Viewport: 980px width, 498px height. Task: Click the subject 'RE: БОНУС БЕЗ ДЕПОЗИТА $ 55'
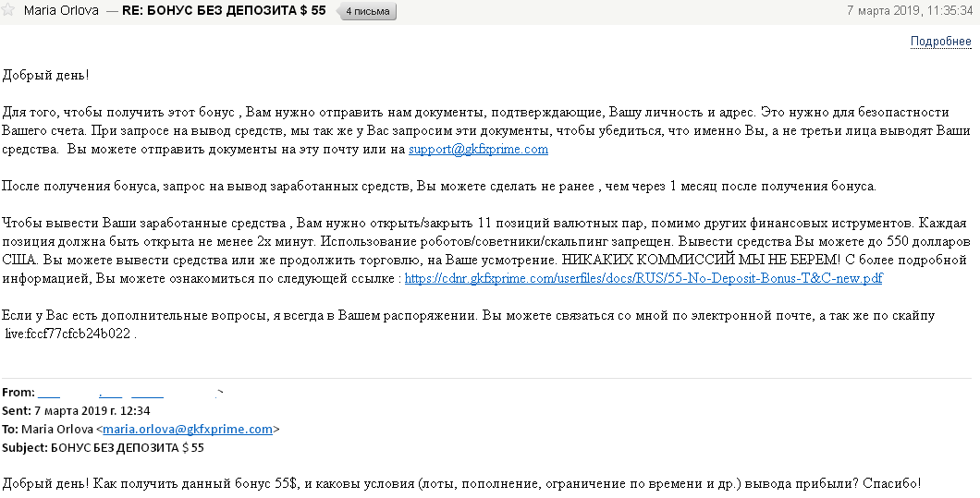pos(224,11)
